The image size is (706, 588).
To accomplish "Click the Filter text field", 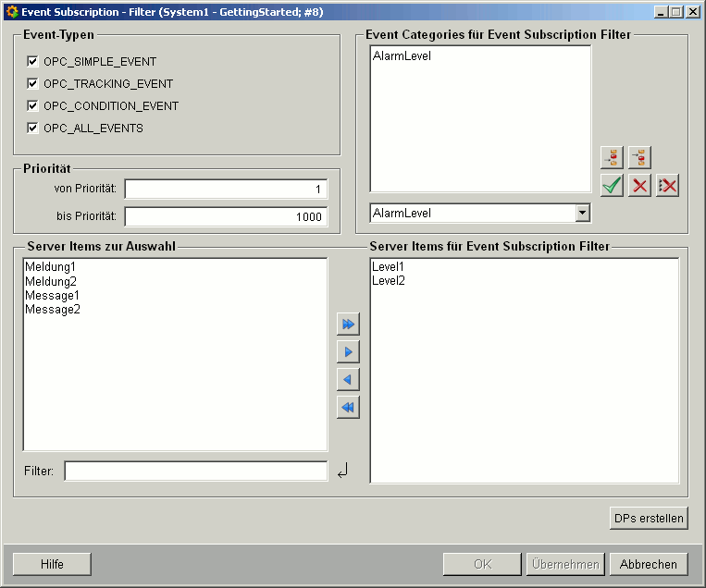I will (195, 472).
